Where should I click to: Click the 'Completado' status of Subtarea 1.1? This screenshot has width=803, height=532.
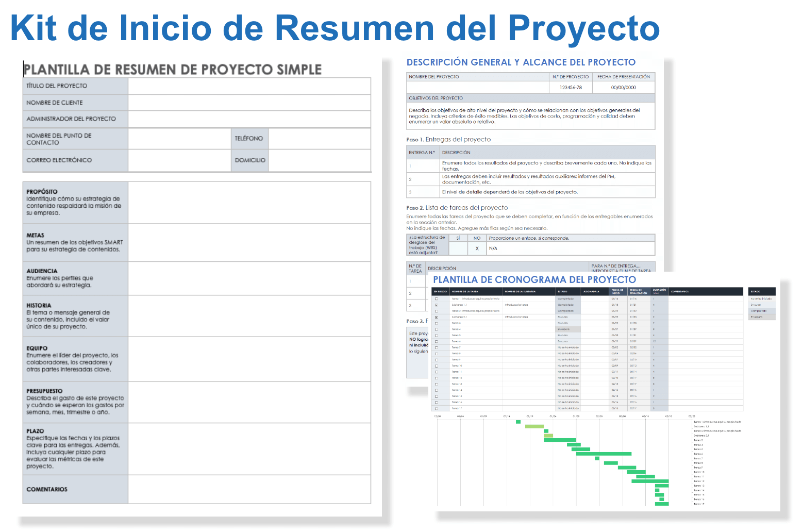[x=568, y=305]
